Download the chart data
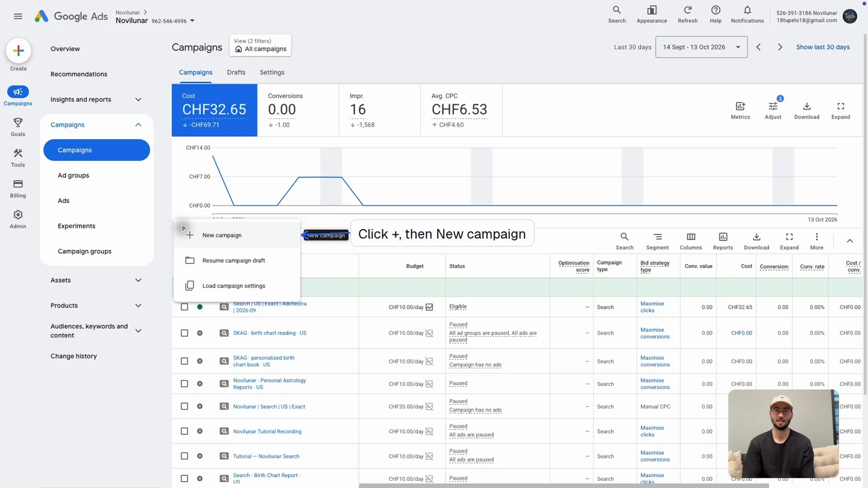Image resolution: width=868 pixels, height=488 pixels. pos(807,110)
